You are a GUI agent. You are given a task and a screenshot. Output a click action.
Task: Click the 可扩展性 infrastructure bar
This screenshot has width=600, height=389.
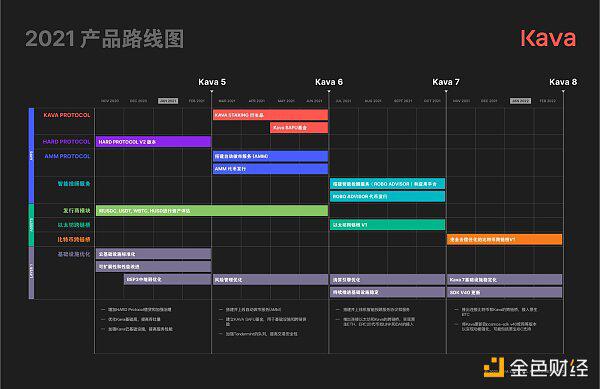[153, 267]
